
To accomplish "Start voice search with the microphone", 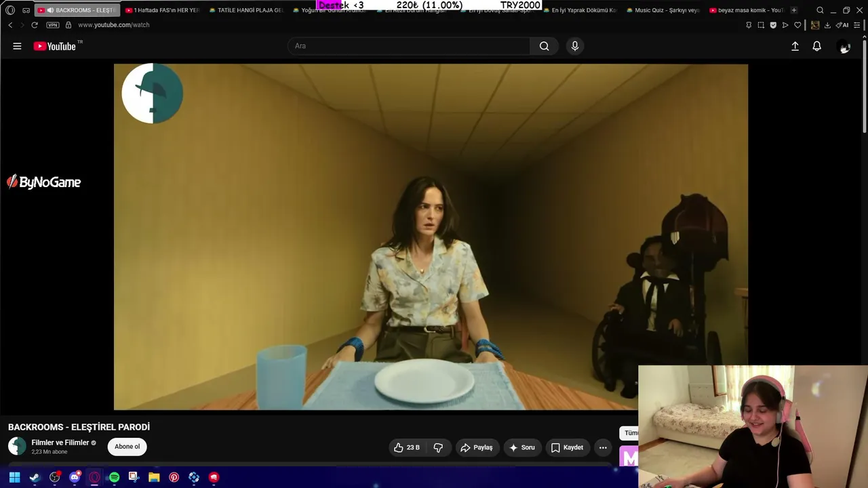I will coord(574,46).
